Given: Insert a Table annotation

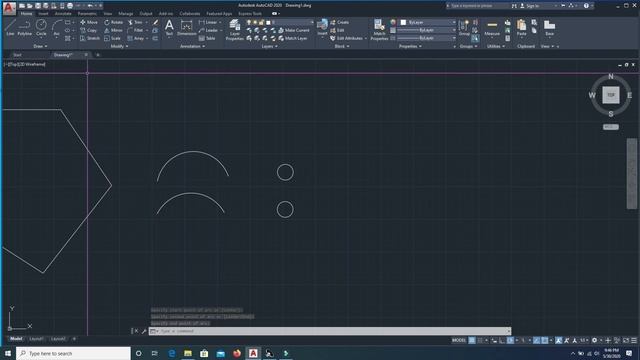Looking at the screenshot, I should point(207,38).
